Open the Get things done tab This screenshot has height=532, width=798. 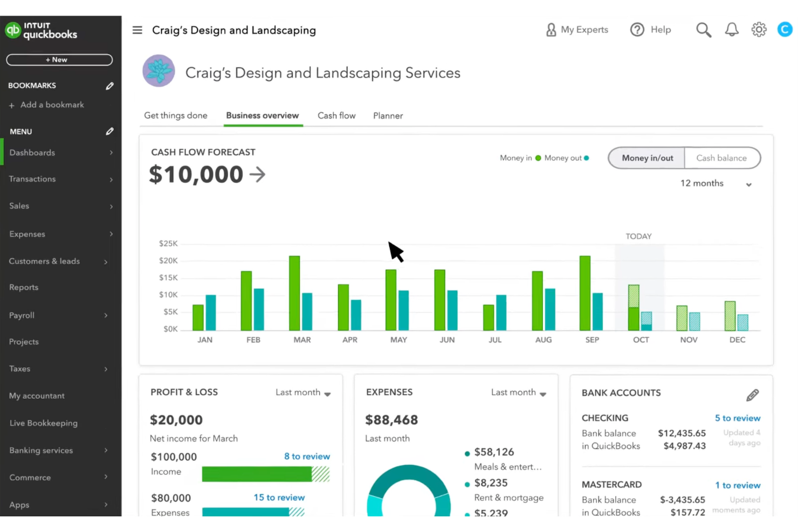click(175, 115)
